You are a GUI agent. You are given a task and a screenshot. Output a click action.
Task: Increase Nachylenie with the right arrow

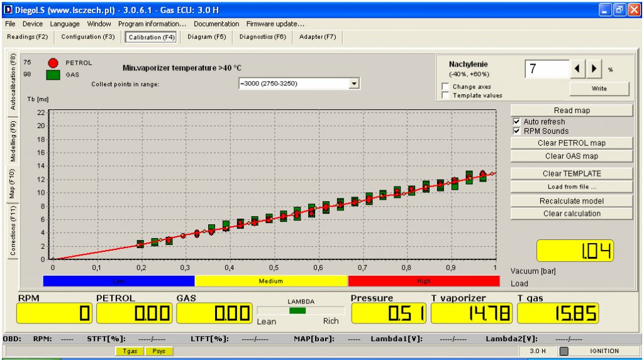pyautogui.click(x=594, y=68)
